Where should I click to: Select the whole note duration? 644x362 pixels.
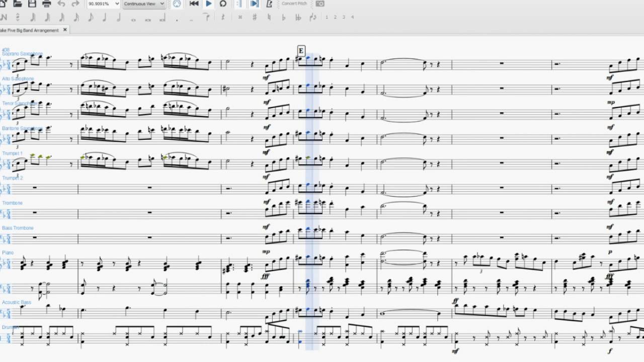pos(133,19)
